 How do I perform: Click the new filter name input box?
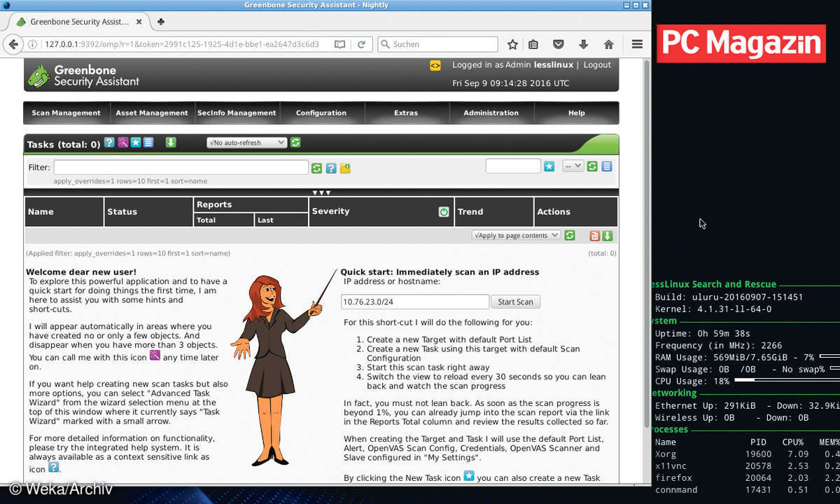(513, 166)
